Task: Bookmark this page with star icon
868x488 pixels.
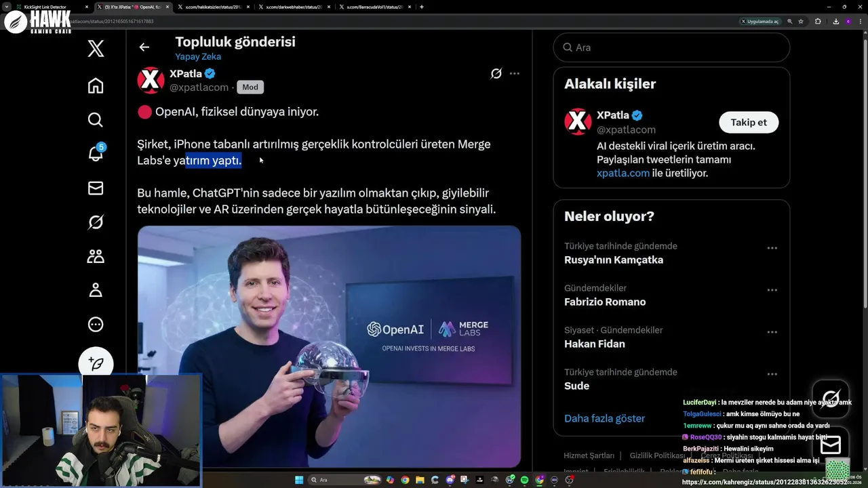Action: [x=801, y=22]
